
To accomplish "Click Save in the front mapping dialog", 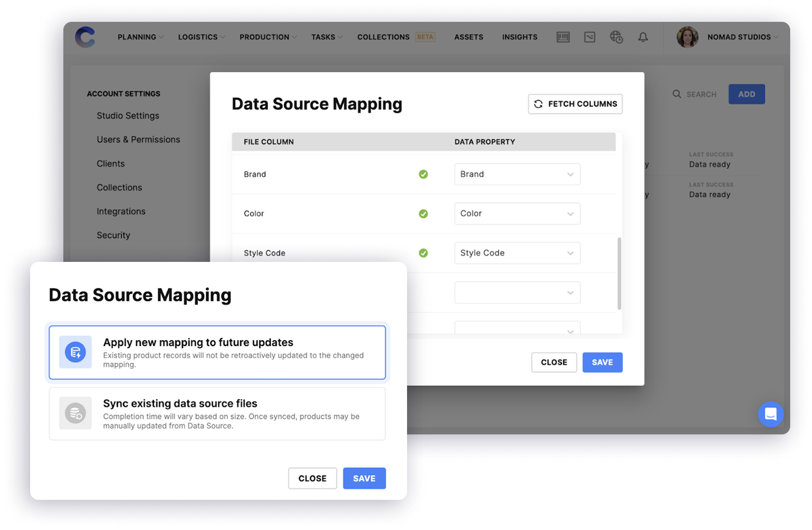I will click(x=364, y=478).
